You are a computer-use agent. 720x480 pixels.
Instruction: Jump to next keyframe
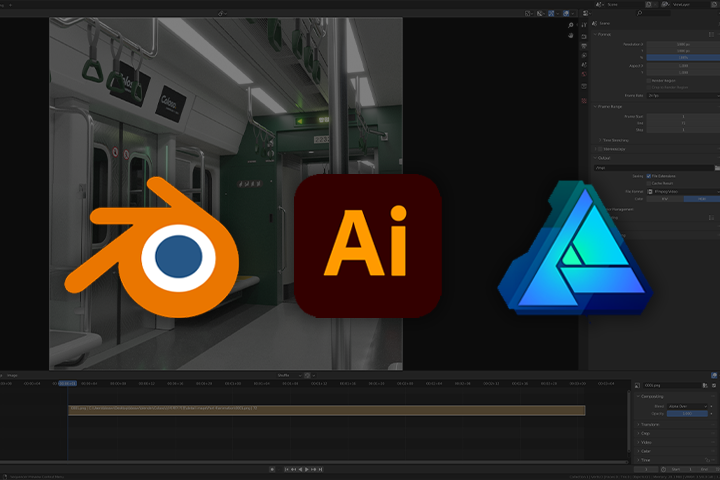click(x=314, y=469)
